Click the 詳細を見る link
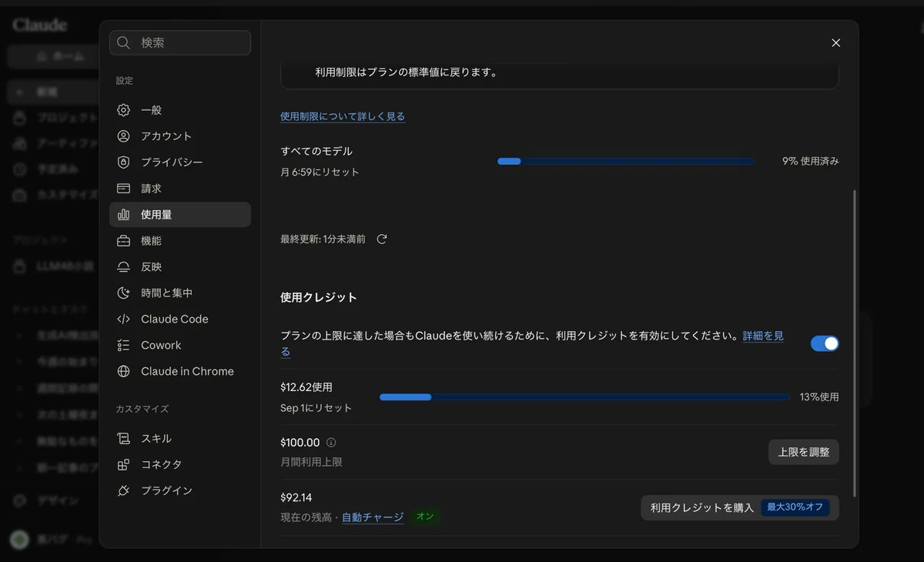Image resolution: width=924 pixels, height=562 pixels. click(x=763, y=336)
